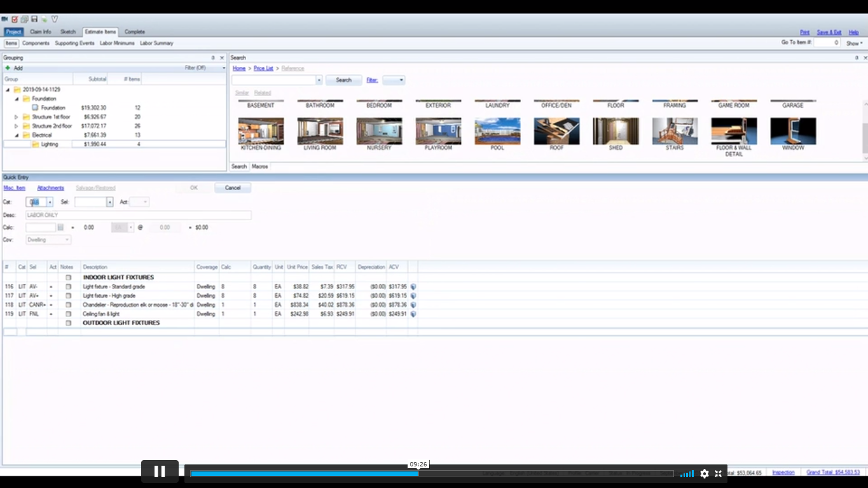868x488 pixels.
Task: Seek on the video progress bar
Action: coord(432,473)
